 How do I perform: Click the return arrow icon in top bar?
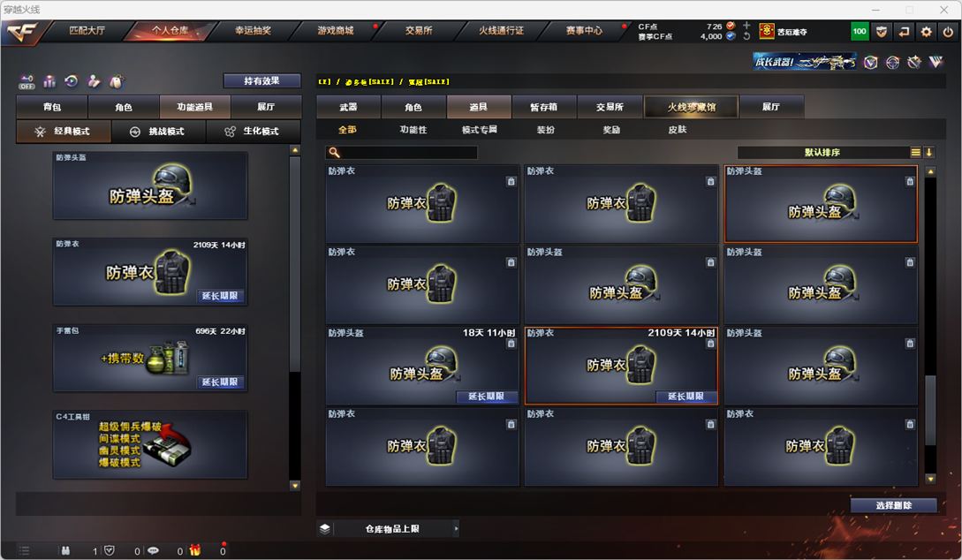(904, 32)
